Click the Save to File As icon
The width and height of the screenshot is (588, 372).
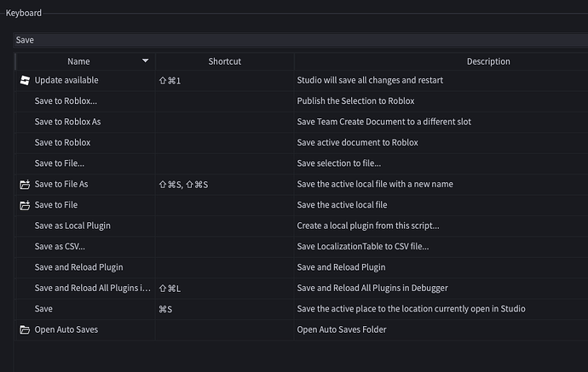coord(25,184)
